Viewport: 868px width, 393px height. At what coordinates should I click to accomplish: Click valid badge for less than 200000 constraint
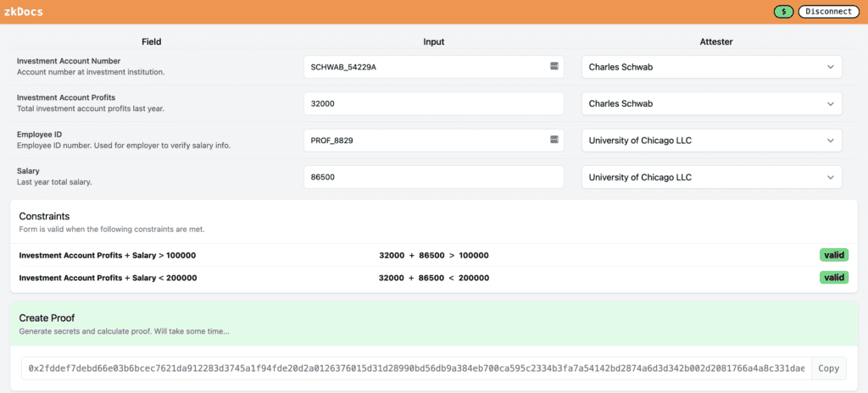[x=833, y=278]
